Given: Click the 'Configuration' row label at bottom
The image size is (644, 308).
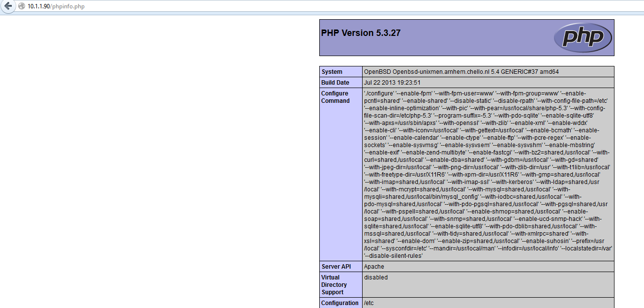Looking at the screenshot, I should point(340,303).
